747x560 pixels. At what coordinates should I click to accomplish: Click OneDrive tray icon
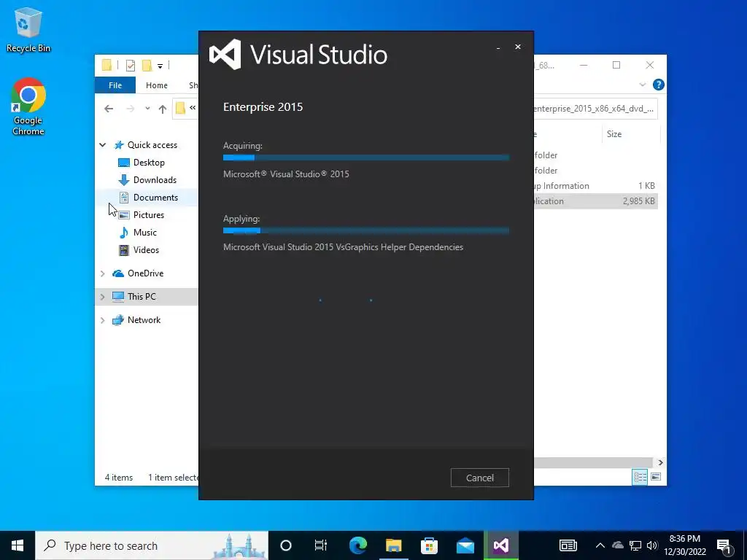617,545
